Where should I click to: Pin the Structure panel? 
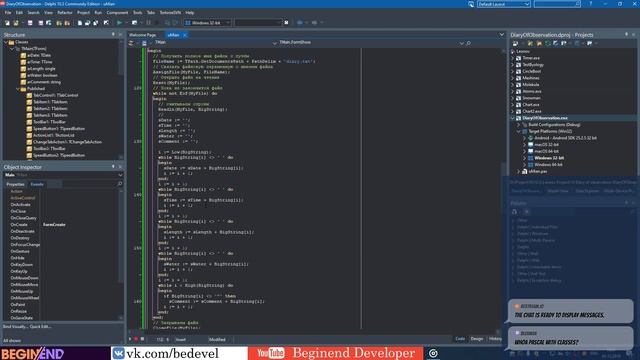click(113, 35)
